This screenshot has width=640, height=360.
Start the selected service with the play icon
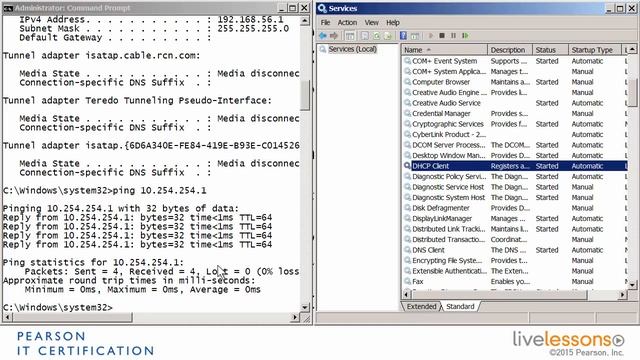pos(431,36)
